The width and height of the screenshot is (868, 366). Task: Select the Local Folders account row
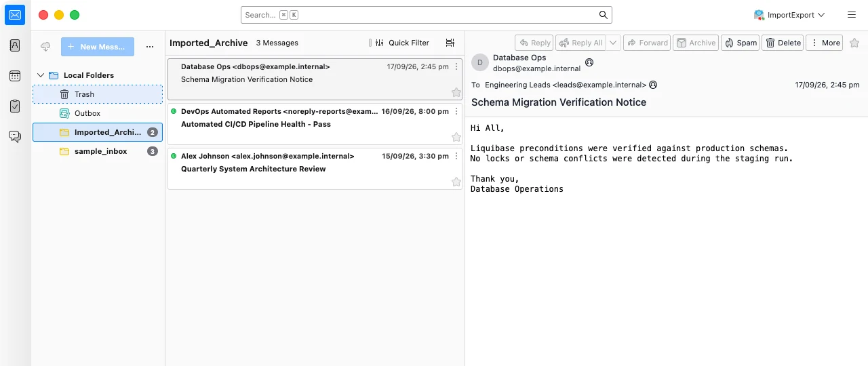[x=98, y=75]
